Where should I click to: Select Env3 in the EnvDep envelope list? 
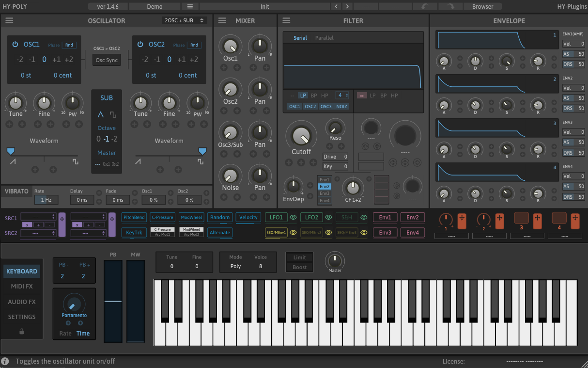coord(324,192)
